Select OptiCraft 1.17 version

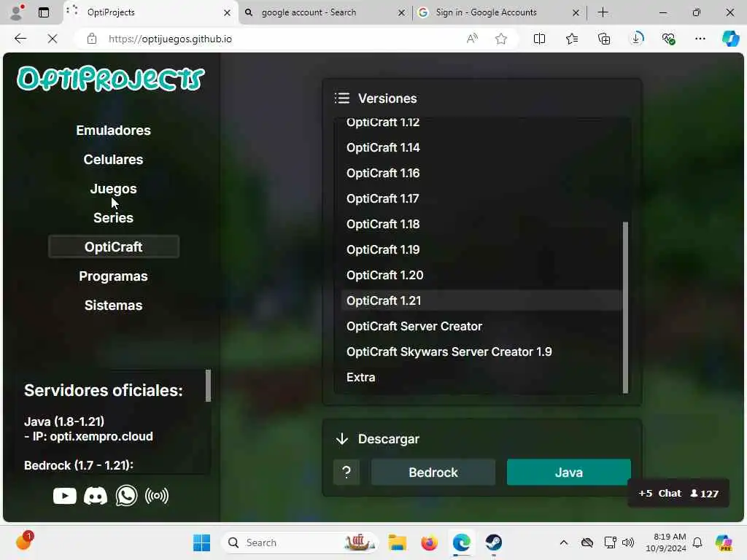coord(481,198)
